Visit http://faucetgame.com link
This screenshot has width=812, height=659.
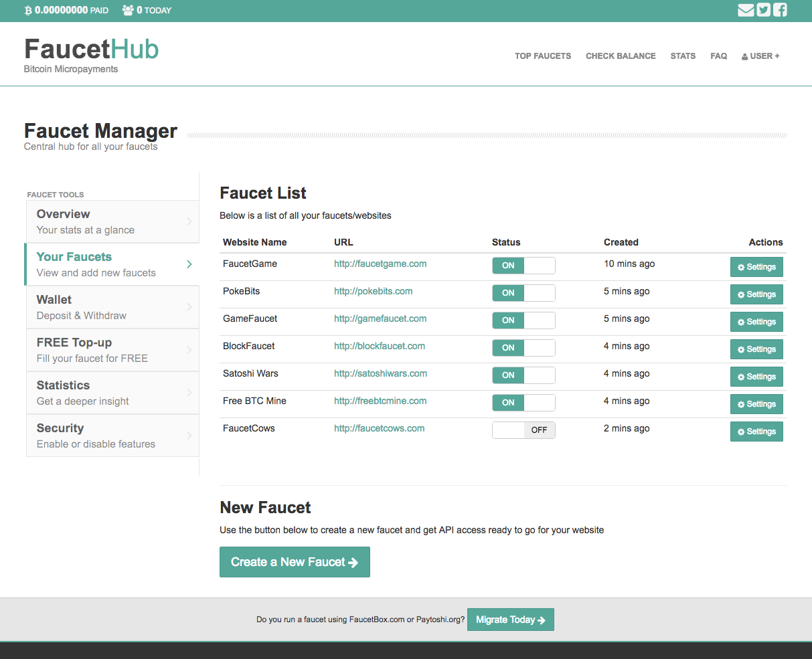pyautogui.click(x=380, y=264)
